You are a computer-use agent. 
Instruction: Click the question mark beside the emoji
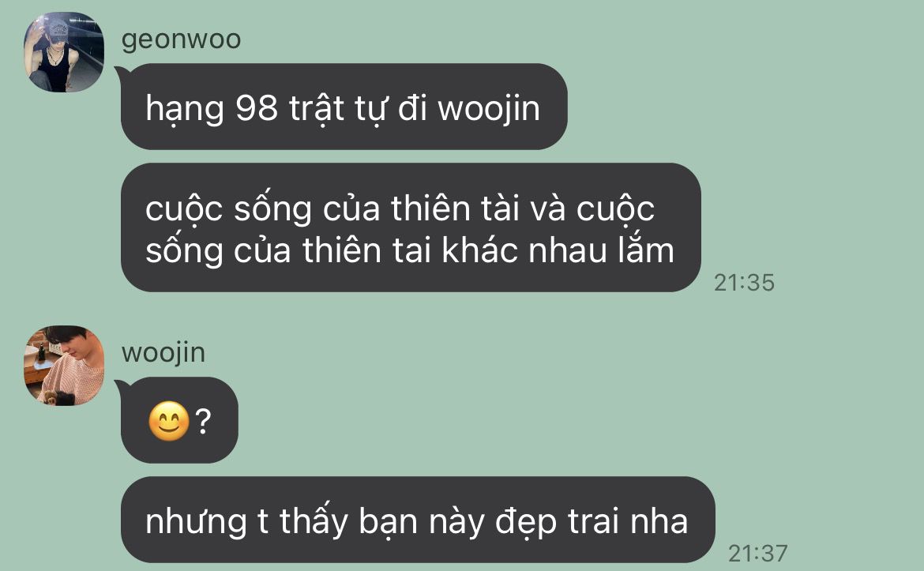tap(203, 421)
